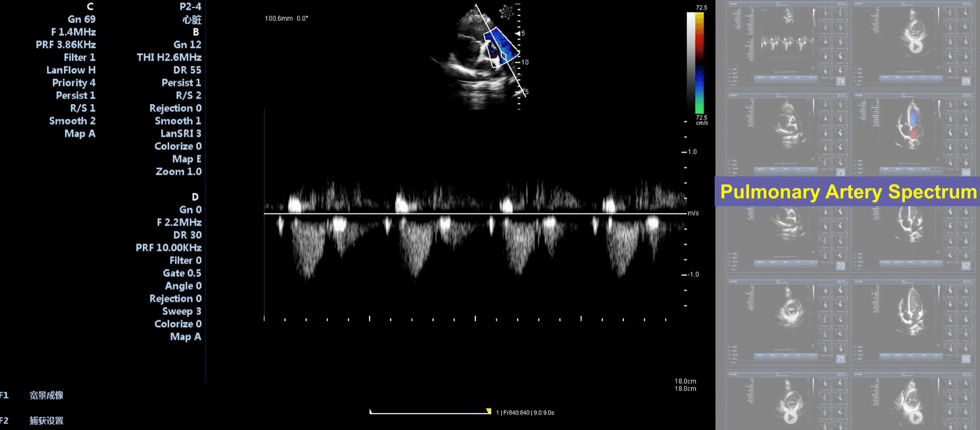Image resolution: width=980 pixels, height=430 pixels.
Task: Click the PRF 10.00KHz Doppler parameter
Action: click(x=168, y=248)
